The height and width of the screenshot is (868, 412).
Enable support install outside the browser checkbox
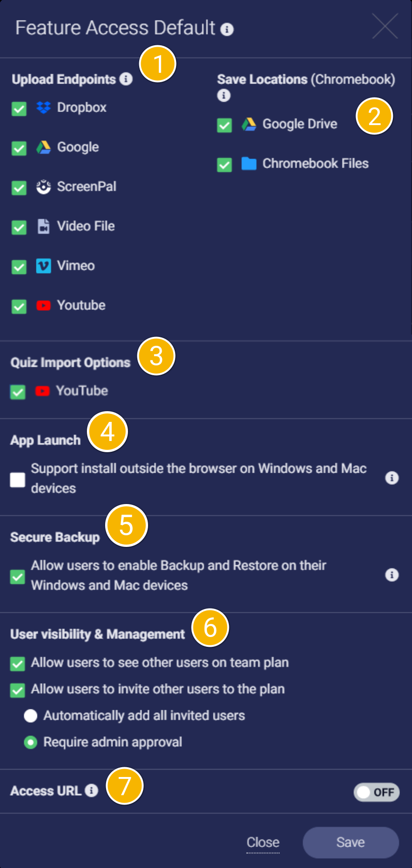(18, 480)
